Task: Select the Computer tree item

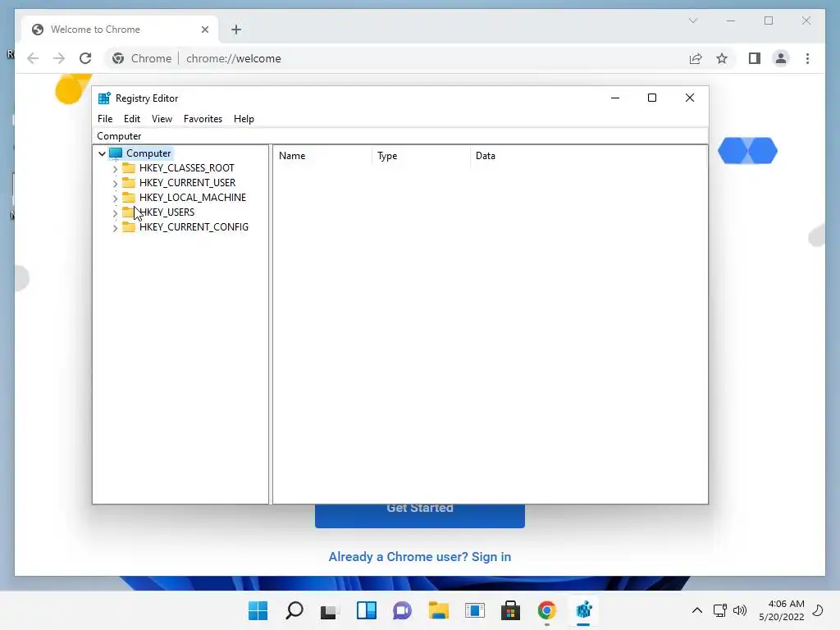Action: [x=148, y=153]
